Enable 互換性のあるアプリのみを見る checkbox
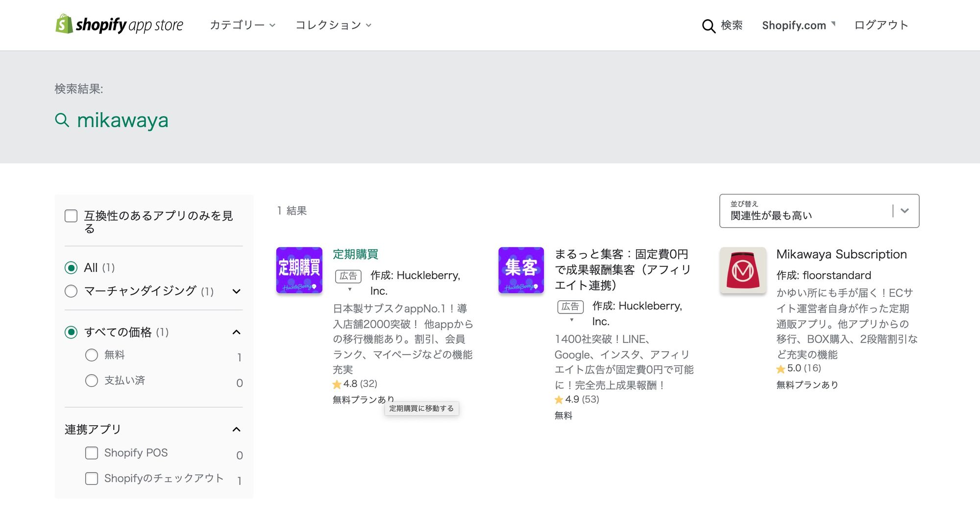The width and height of the screenshot is (980, 529). pos(71,215)
